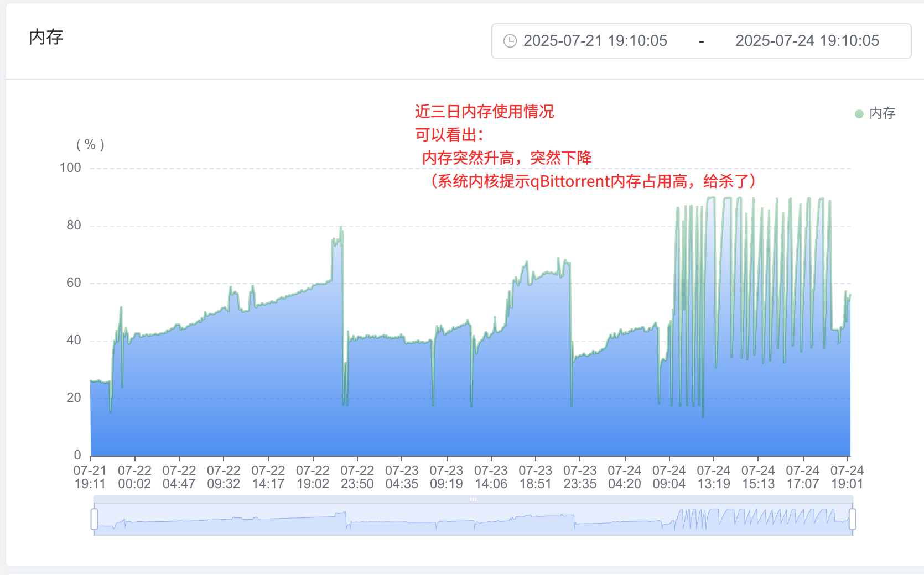The width and height of the screenshot is (924, 575).
Task: Click the y-axis value 100
Action: (x=70, y=168)
